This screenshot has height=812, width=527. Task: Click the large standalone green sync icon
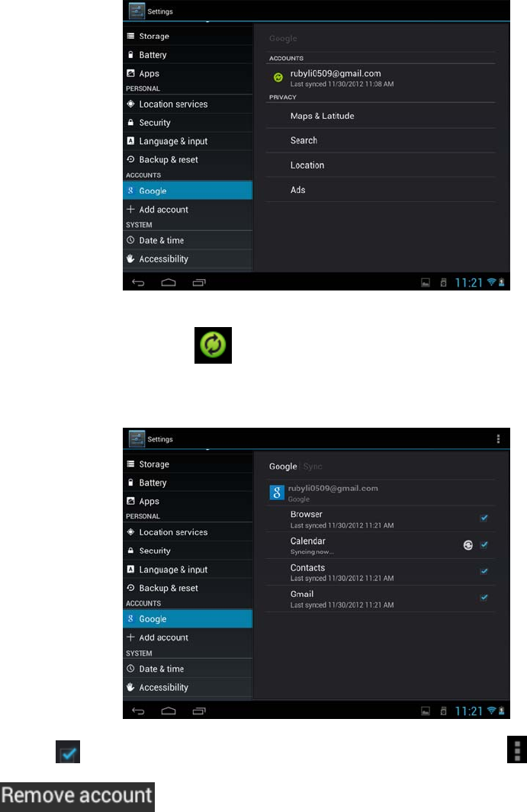click(x=213, y=345)
